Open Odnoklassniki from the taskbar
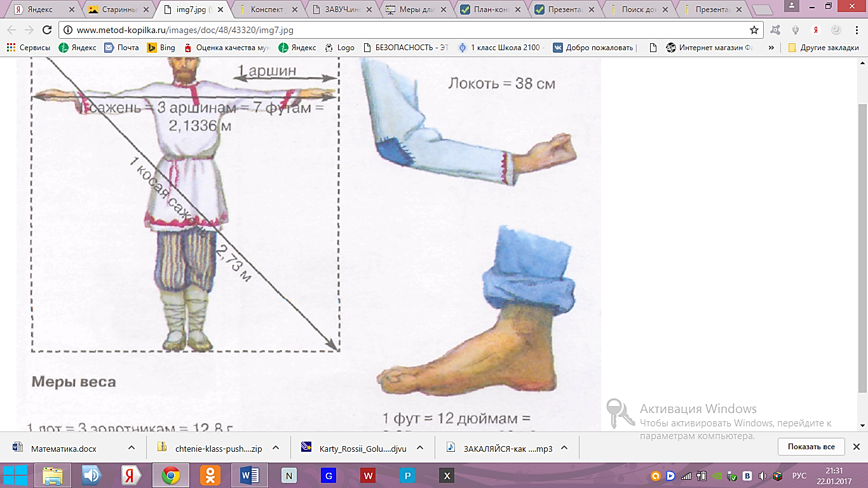868x488 pixels. pos(209,475)
